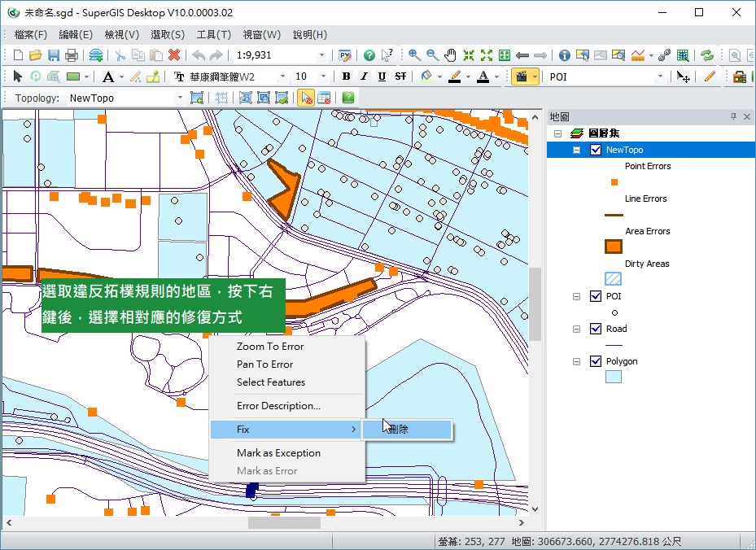Viewport: 756px width, 550px height.
Task: Add a layer with the Add Layer icon
Action: pyautogui.click(x=96, y=55)
